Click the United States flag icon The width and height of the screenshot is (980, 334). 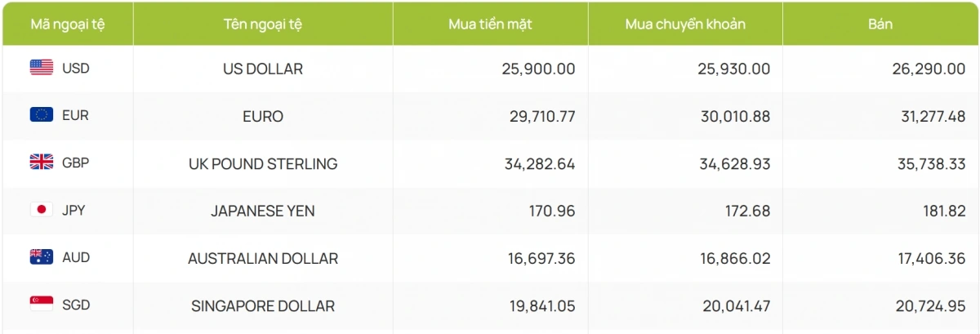[42, 68]
